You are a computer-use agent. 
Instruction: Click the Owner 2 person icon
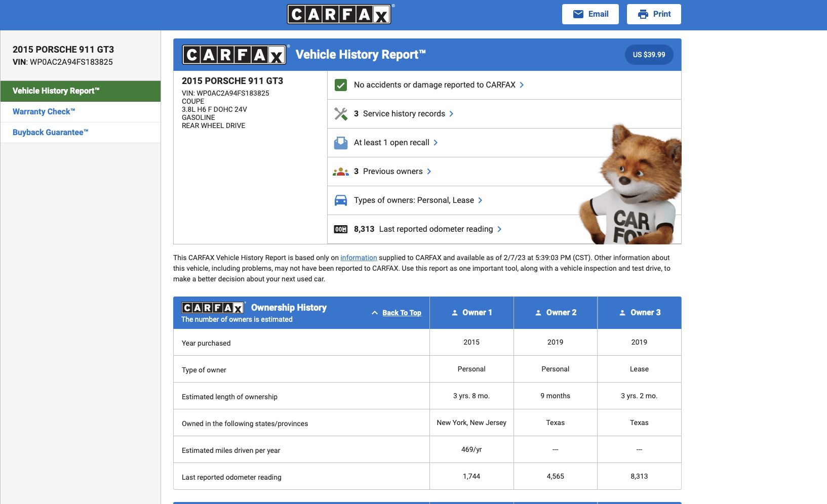click(x=538, y=313)
